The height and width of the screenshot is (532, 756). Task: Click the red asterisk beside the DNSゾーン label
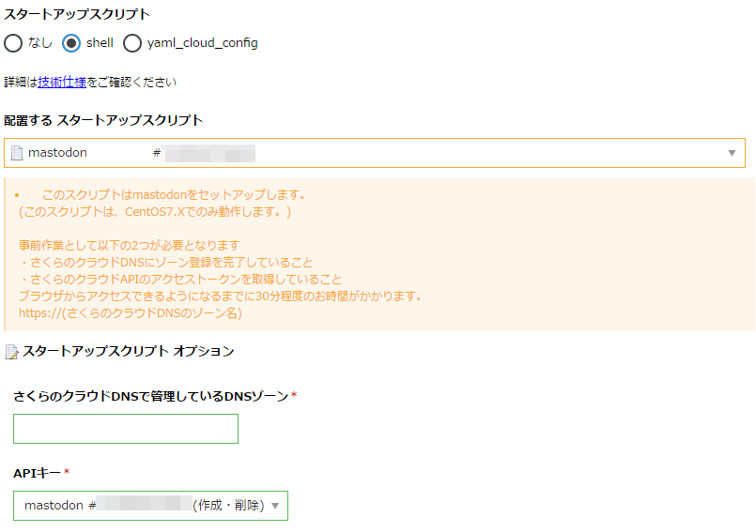point(294,395)
